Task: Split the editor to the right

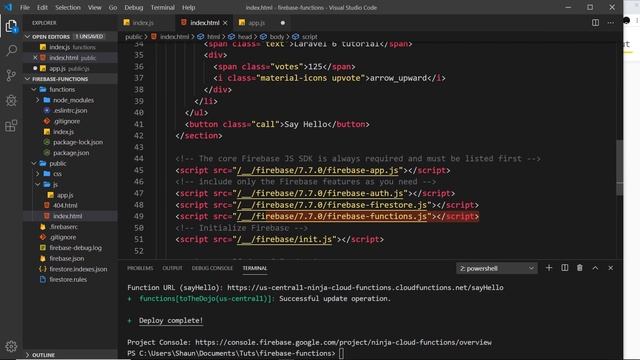Action: coord(596,23)
